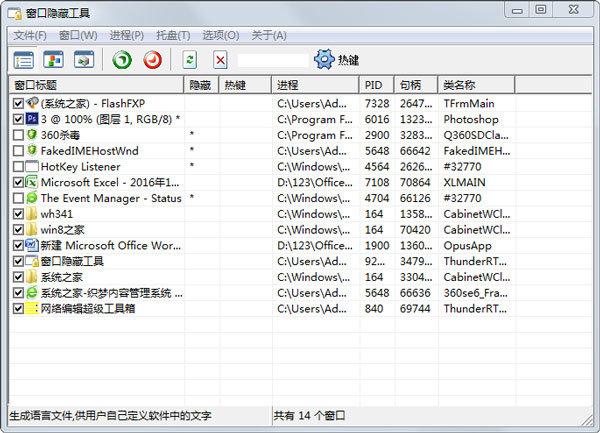Sort by PID column header
Viewport: 600px width, 433px height.
[x=377, y=85]
